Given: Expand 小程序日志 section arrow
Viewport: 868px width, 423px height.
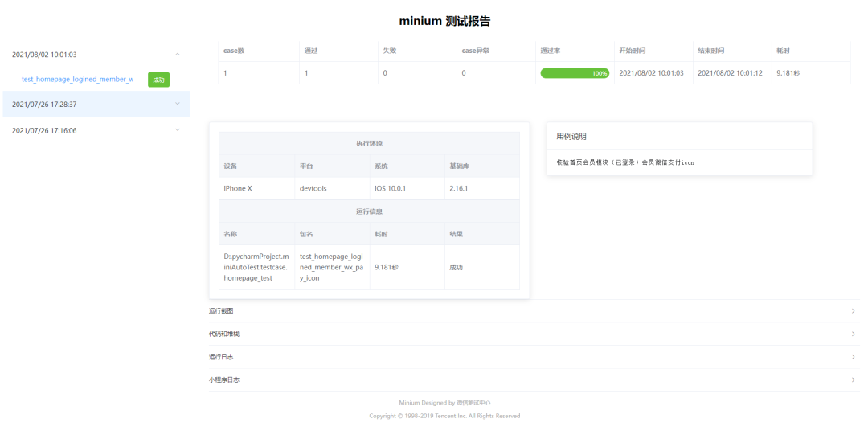Looking at the screenshot, I should [853, 380].
